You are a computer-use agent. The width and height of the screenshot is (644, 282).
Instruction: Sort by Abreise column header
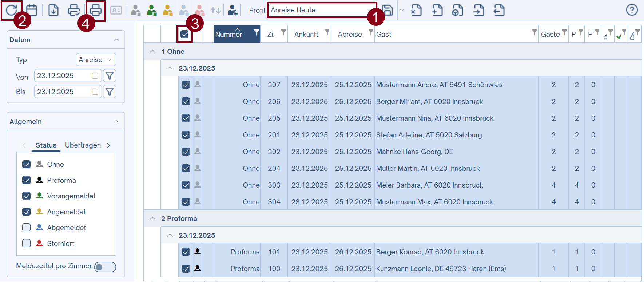(350, 34)
